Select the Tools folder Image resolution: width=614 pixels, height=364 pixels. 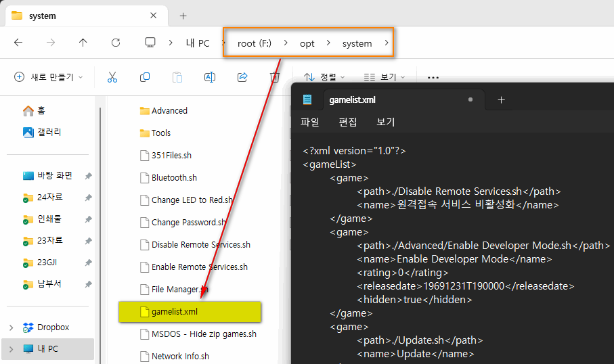156,133
